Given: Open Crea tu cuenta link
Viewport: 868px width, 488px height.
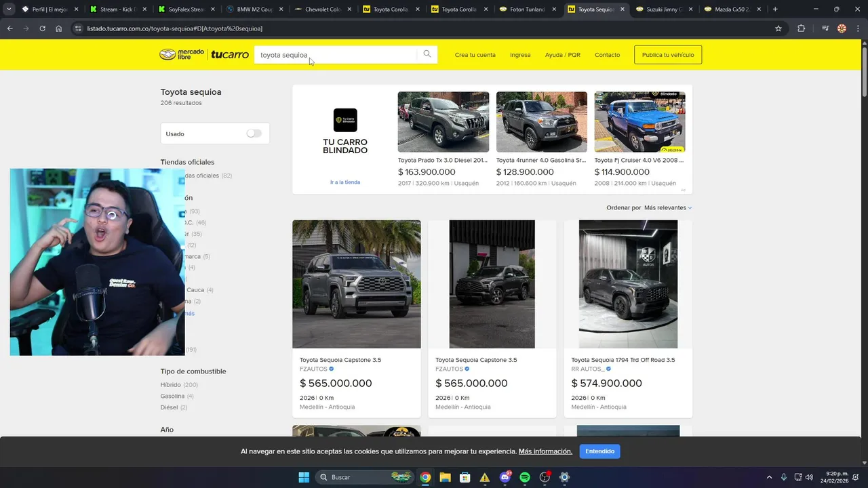Looking at the screenshot, I should pos(475,55).
